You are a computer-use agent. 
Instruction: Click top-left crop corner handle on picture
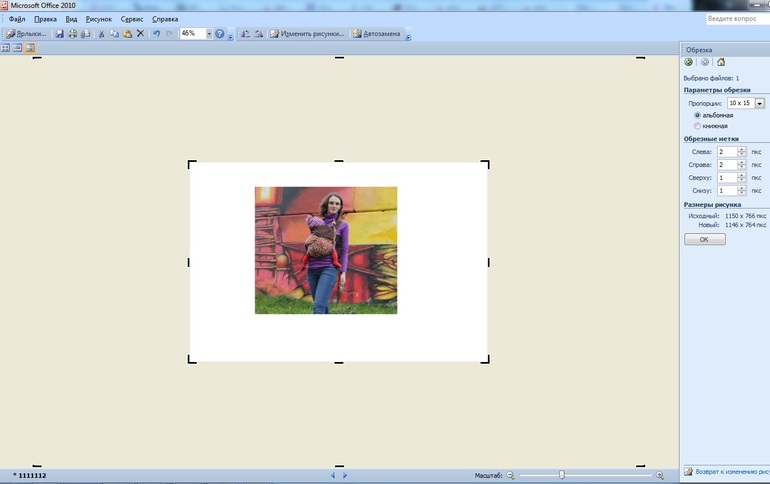(x=192, y=164)
